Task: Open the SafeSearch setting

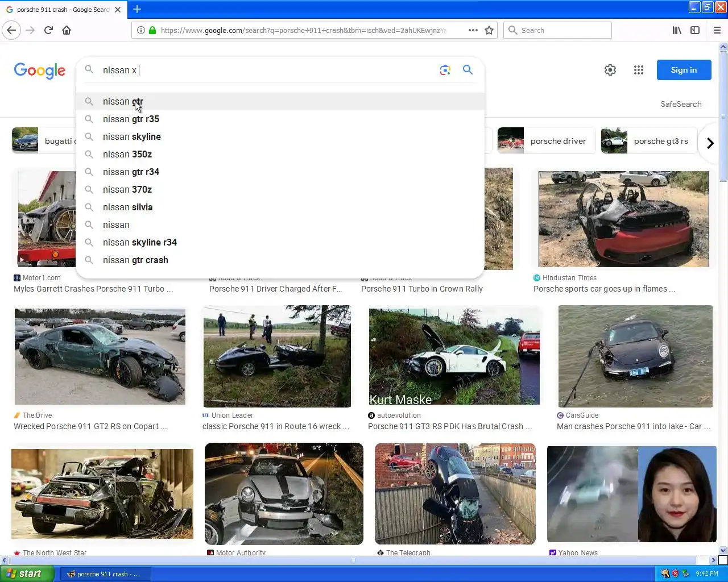Action: [x=681, y=104]
